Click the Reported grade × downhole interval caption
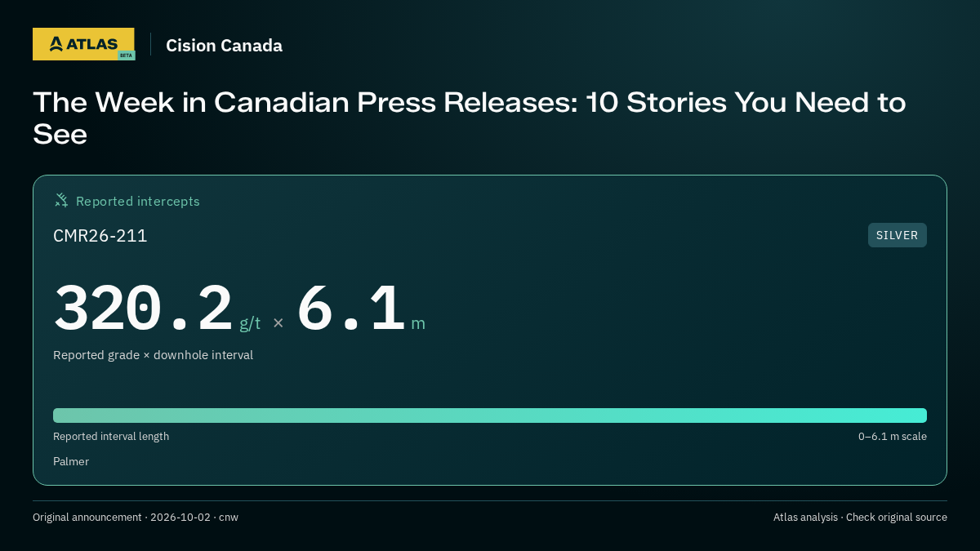The height and width of the screenshot is (551, 980). click(154, 355)
